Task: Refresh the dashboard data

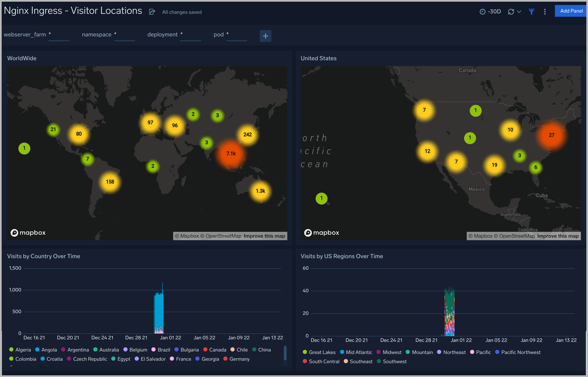Action: [x=511, y=11]
